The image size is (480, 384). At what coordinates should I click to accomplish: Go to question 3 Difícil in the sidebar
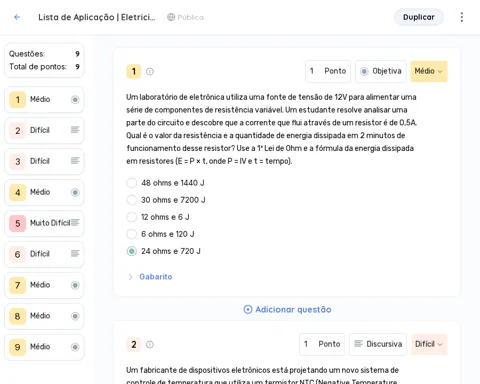(44, 161)
